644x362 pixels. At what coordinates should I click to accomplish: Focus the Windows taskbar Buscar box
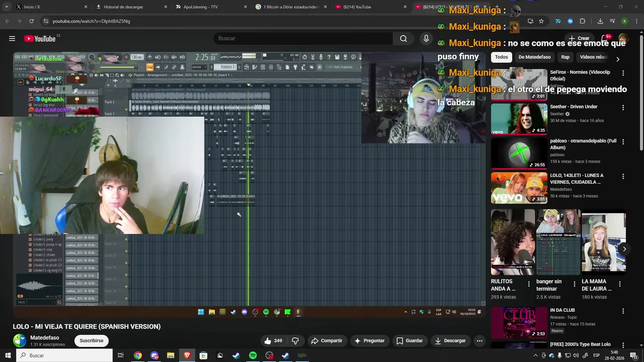[x=64, y=355]
